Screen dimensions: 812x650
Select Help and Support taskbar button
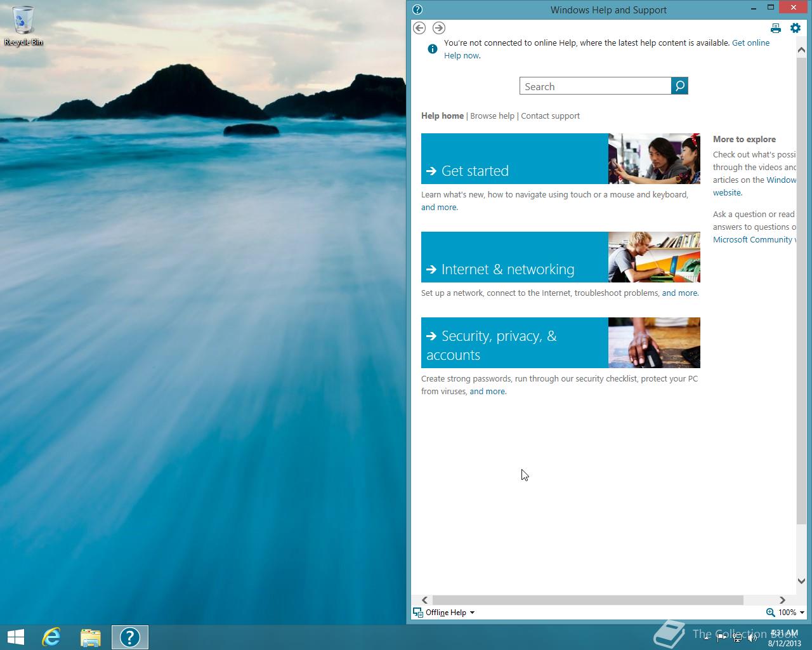click(x=130, y=637)
